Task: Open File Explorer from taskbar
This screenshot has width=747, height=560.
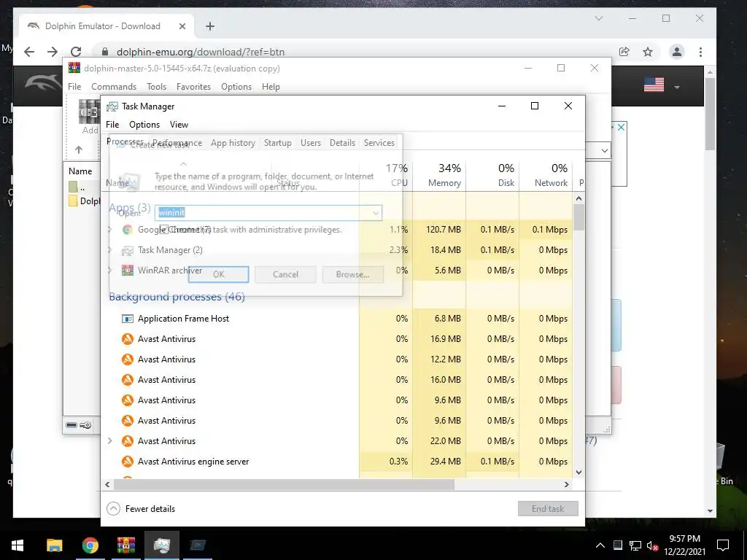Action: point(54,545)
